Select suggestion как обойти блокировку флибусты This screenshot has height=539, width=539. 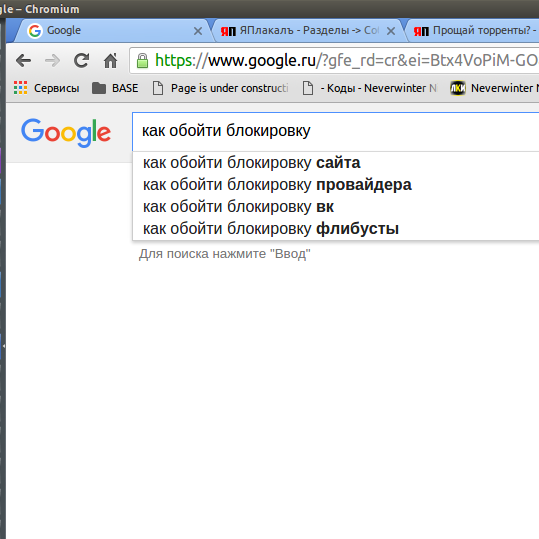[x=336, y=229]
